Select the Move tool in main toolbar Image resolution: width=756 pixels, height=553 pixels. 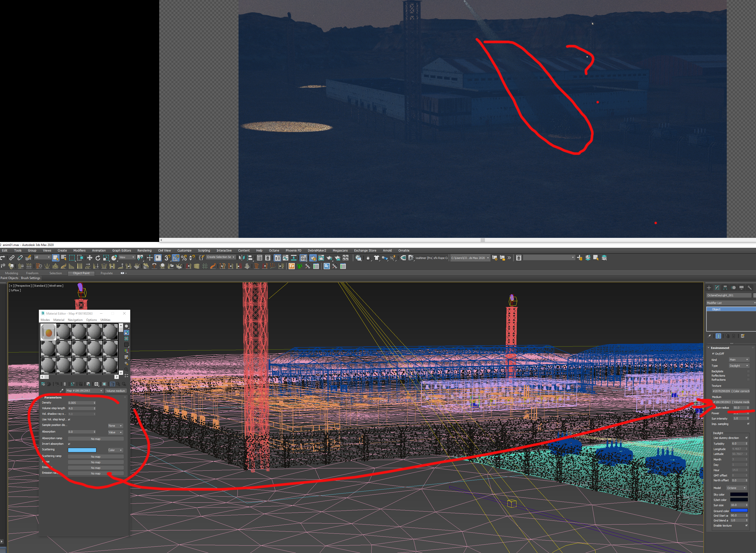[x=90, y=258]
